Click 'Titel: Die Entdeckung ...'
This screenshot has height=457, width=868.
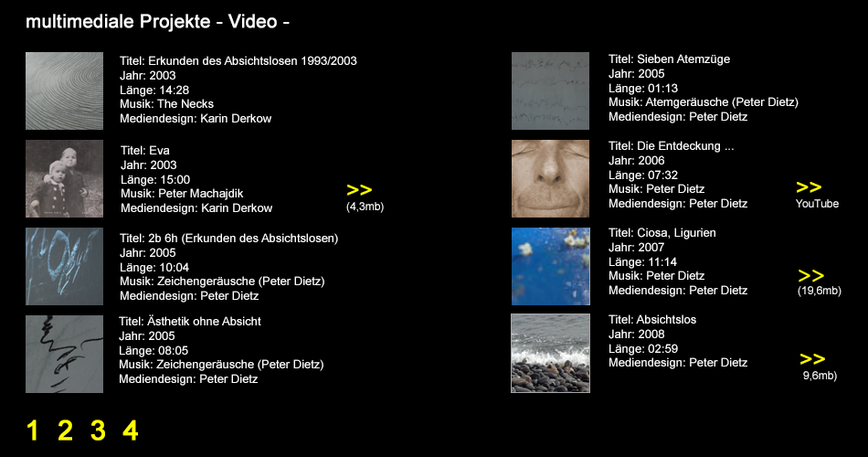tap(671, 146)
